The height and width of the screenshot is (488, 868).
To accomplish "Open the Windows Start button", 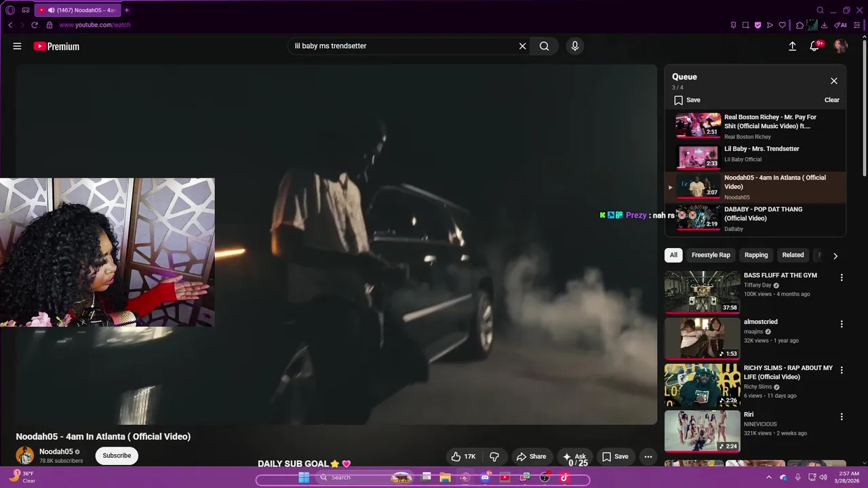I will (x=304, y=477).
